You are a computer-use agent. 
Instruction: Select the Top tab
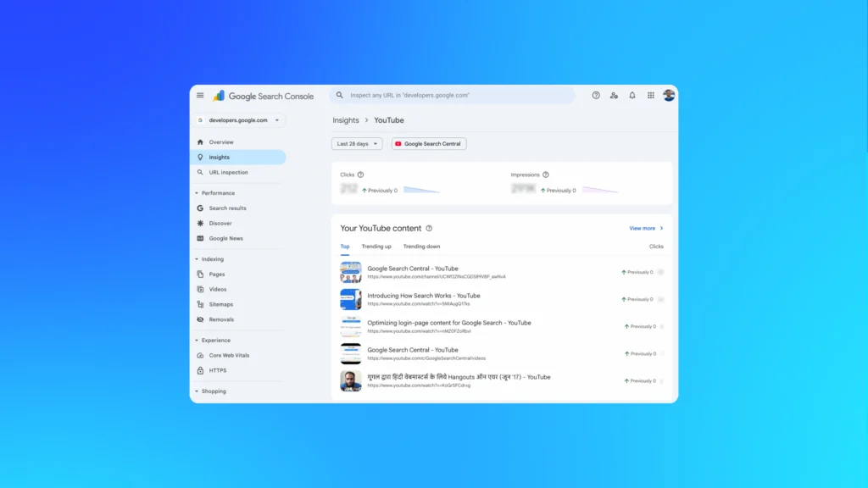(x=345, y=247)
